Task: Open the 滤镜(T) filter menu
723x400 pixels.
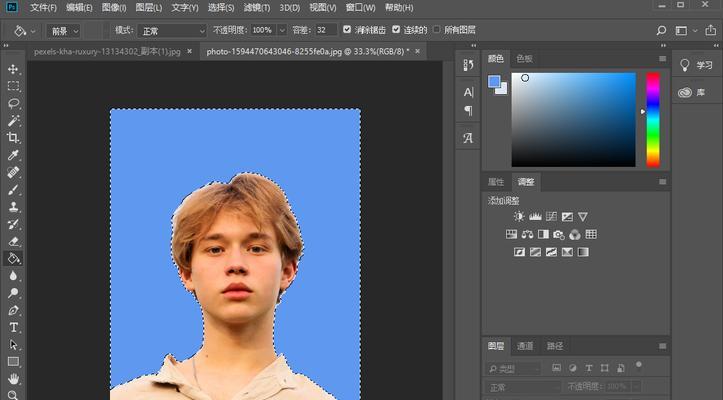Action: point(257,7)
